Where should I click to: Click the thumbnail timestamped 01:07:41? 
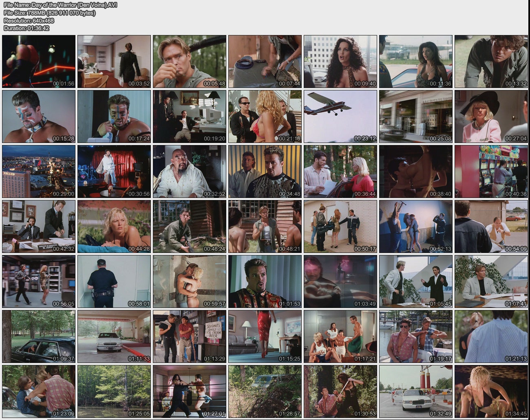[491, 281]
